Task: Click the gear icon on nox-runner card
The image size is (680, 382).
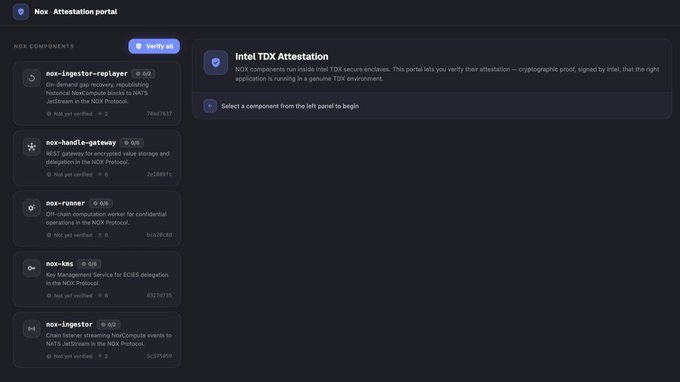Action: coord(32,208)
